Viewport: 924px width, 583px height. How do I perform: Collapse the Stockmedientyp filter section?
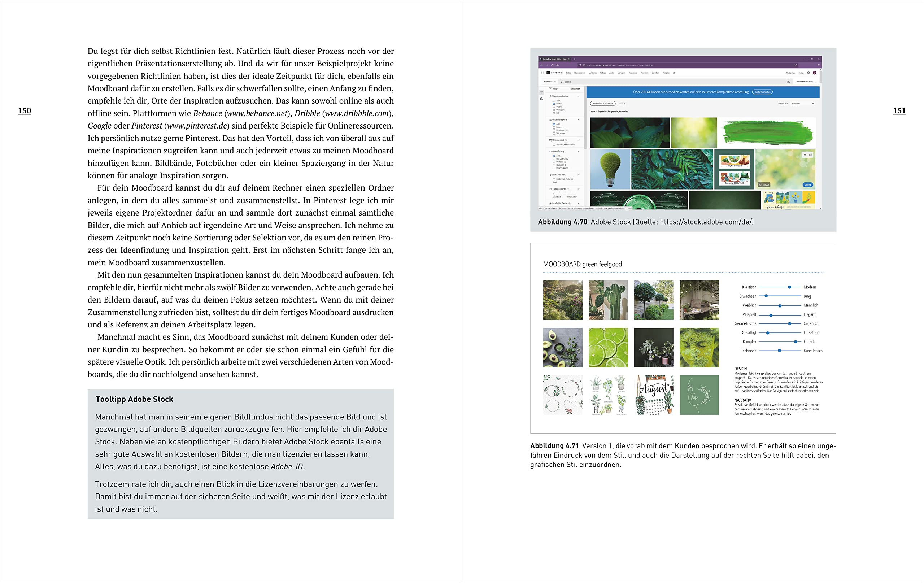[579, 96]
